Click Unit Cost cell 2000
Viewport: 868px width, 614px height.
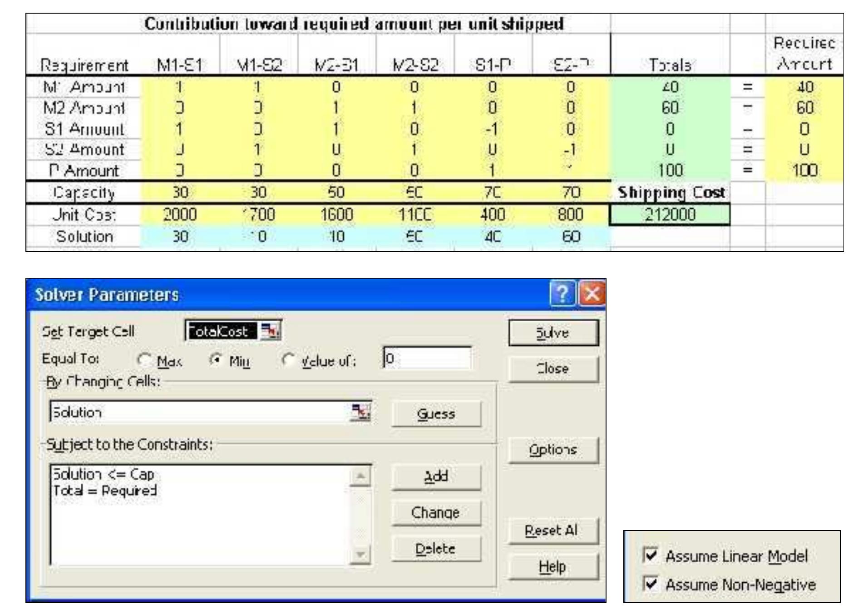(180, 215)
